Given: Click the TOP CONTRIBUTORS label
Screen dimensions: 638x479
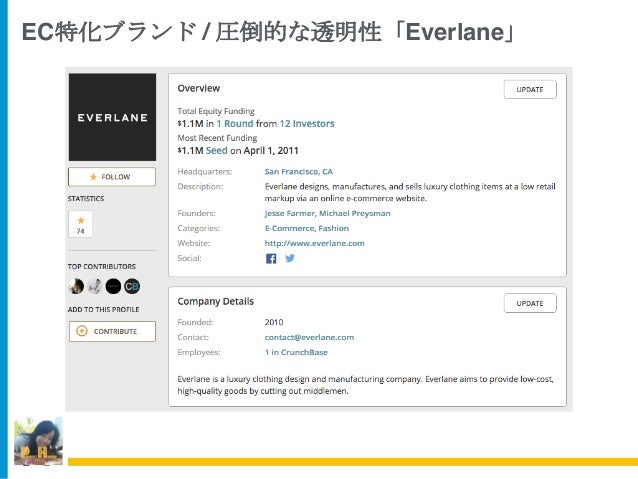Looking at the screenshot, I should 102,267.
